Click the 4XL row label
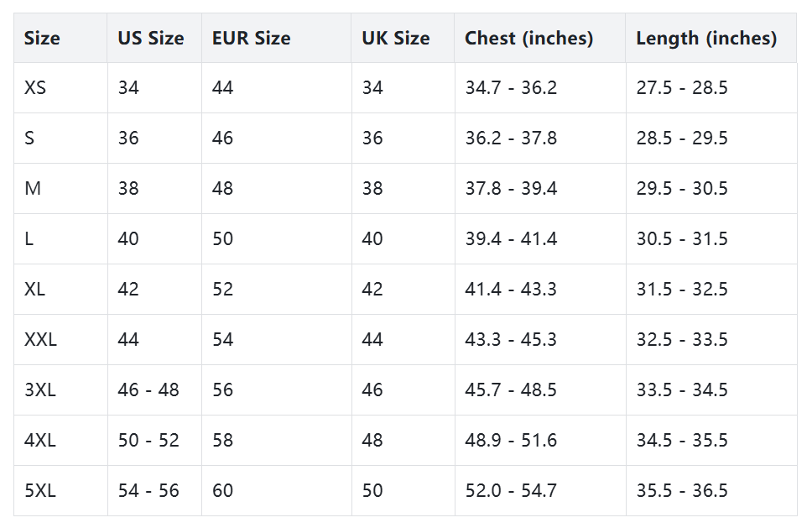Screen dimensions: 812x528 click(39, 441)
